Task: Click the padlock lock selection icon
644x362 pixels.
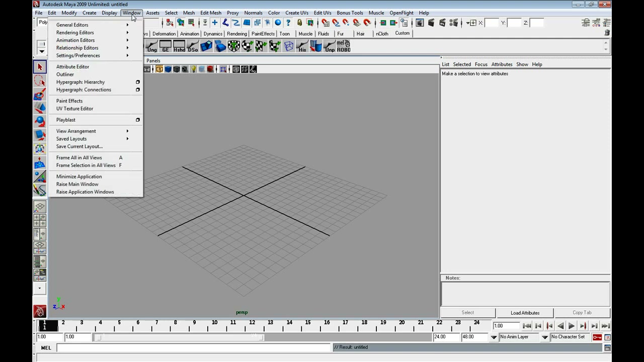Action: 299,23
